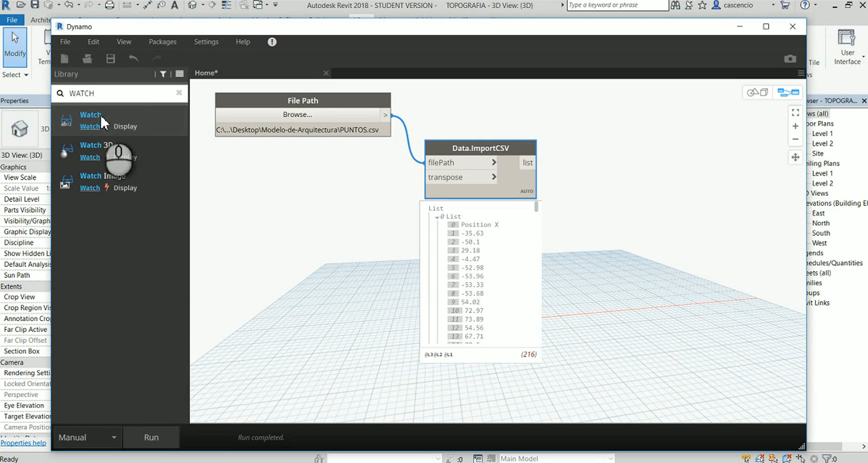Screen dimensions: 868x463
Task: Toggle AUTO mode on Data.ImportCSV node
Action: click(x=526, y=191)
